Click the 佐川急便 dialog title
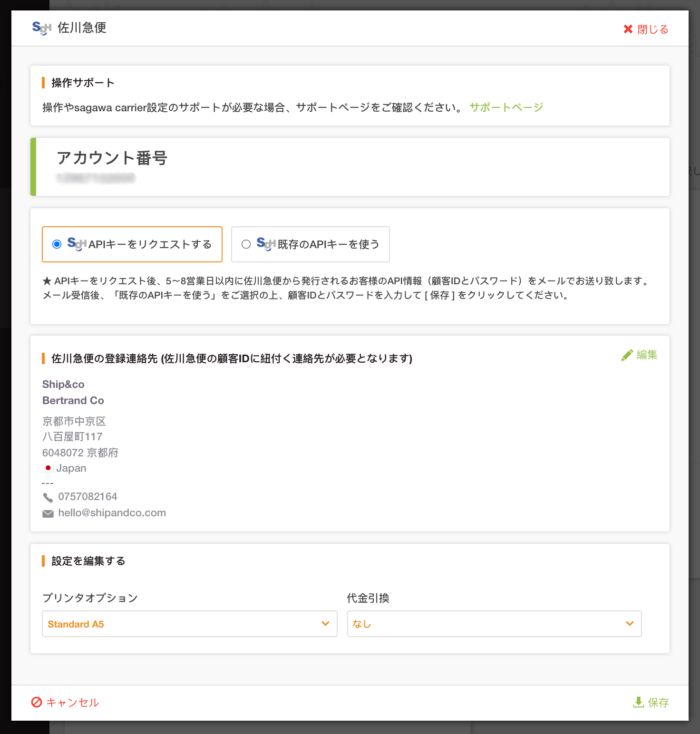 pos(82,28)
